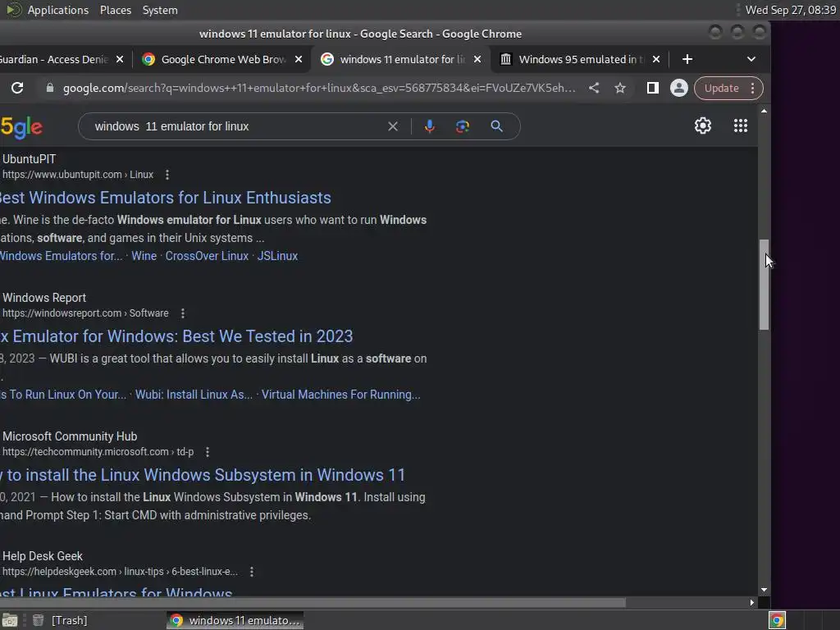
Task: Follow the JSLinux sitelink
Action: click(277, 256)
